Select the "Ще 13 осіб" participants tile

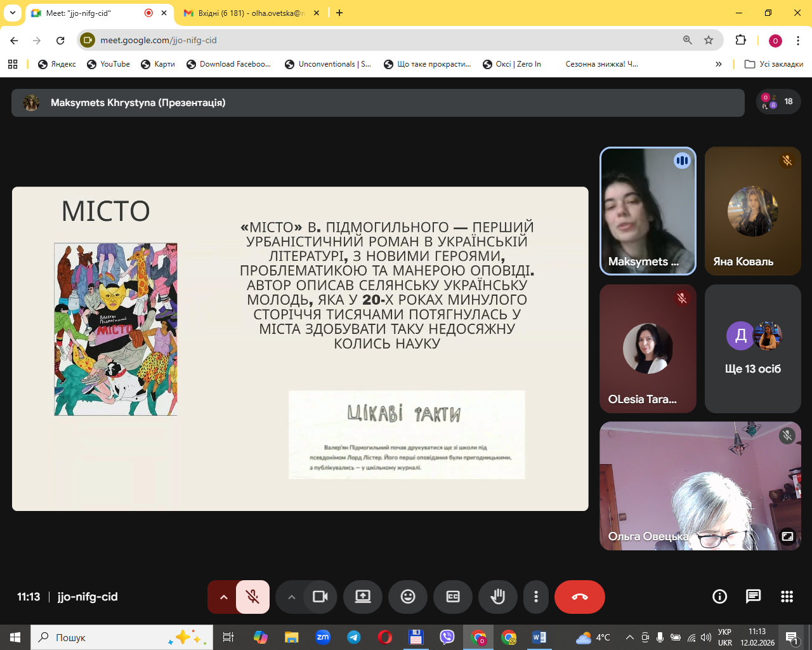coord(752,348)
